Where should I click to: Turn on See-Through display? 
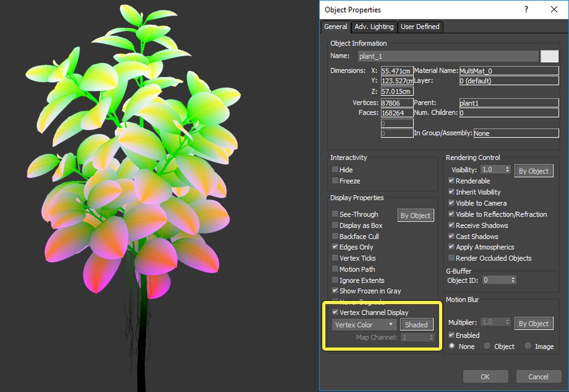click(x=335, y=214)
